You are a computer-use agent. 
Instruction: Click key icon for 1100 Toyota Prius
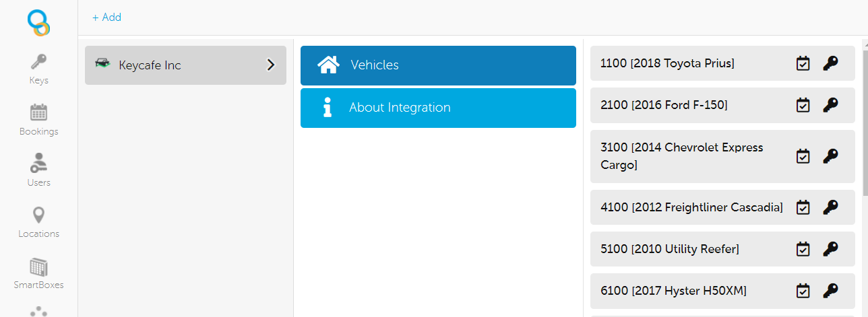(x=830, y=63)
